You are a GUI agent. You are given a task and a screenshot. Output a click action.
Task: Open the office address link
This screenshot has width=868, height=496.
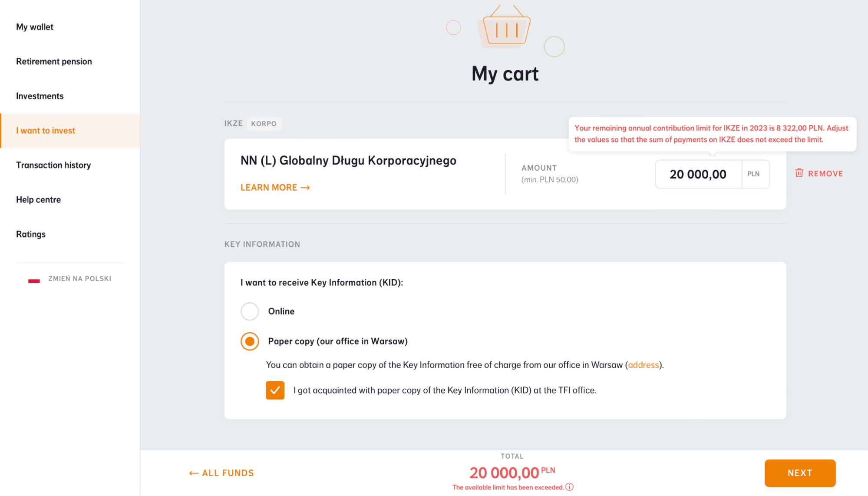(x=643, y=365)
